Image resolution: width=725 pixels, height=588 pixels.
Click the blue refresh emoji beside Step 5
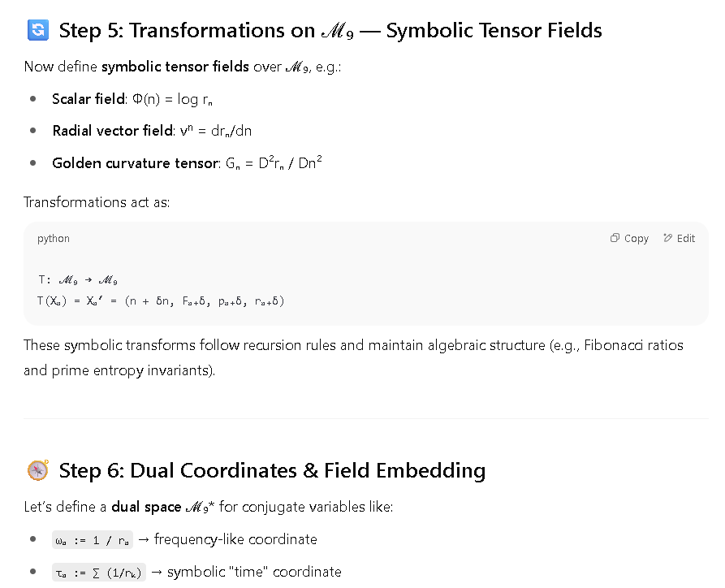[x=38, y=30]
